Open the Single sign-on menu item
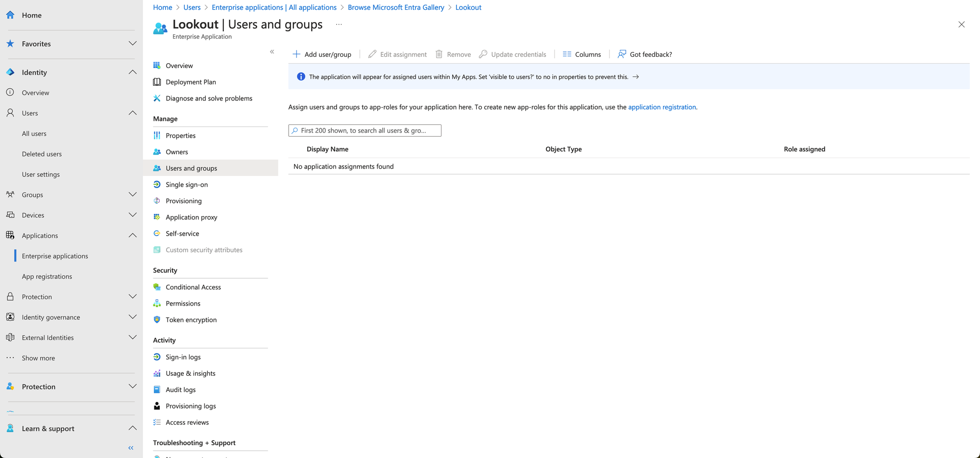Screen dimensions: 980x458 (187, 185)
